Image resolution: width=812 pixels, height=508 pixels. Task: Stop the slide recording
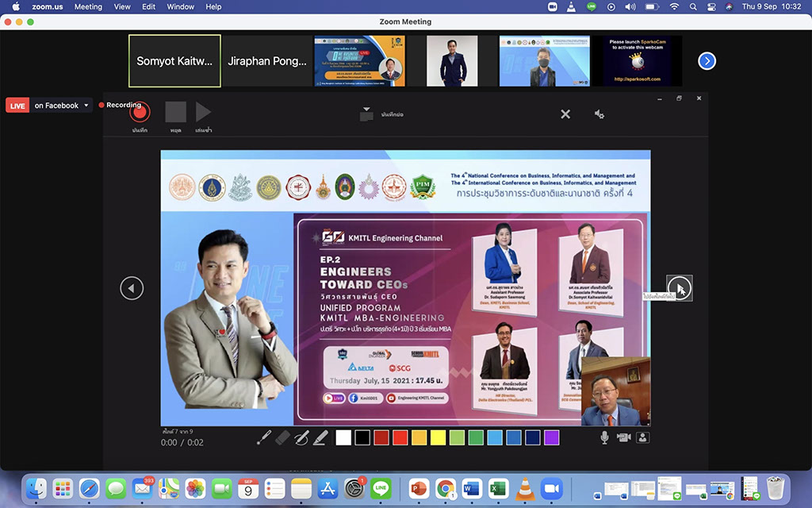pos(175,111)
